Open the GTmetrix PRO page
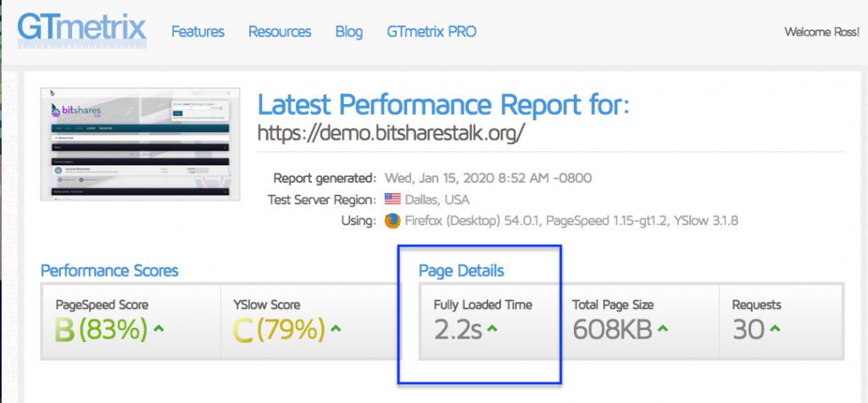 [x=431, y=32]
